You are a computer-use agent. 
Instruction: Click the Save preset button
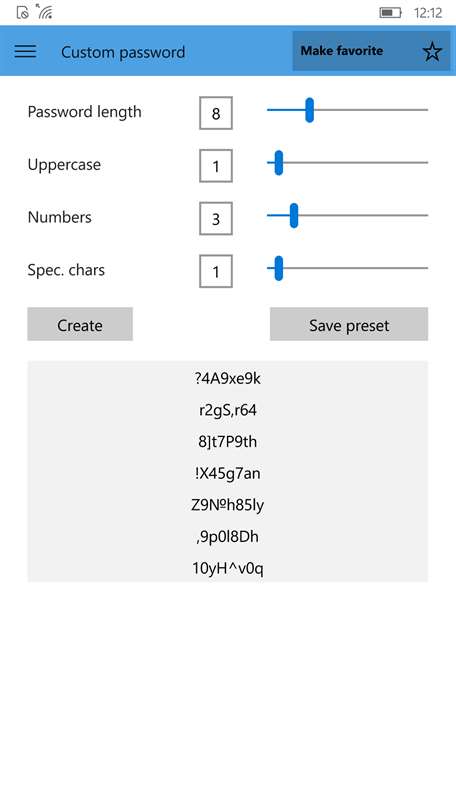[x=349, y=324]
